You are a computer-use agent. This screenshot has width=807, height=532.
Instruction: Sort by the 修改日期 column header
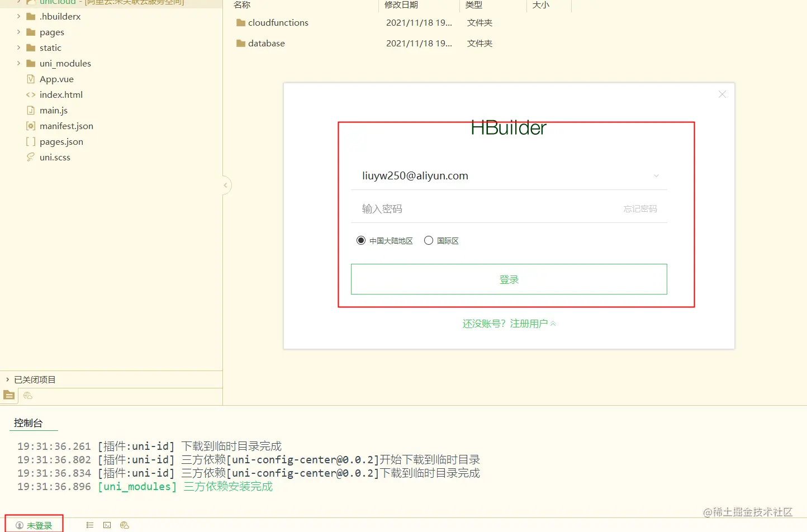[401, 5]
